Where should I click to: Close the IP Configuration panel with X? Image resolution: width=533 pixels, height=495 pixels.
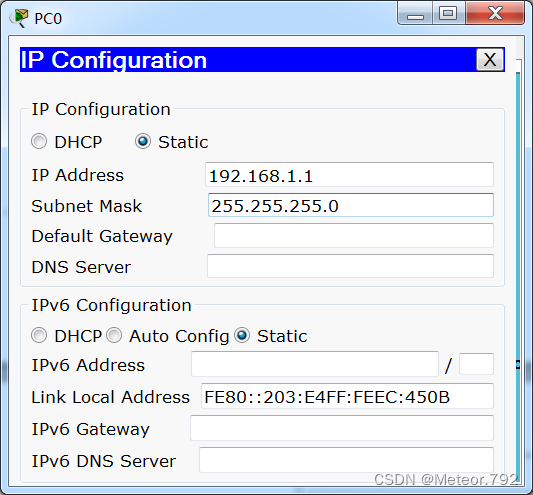(490, 60)
